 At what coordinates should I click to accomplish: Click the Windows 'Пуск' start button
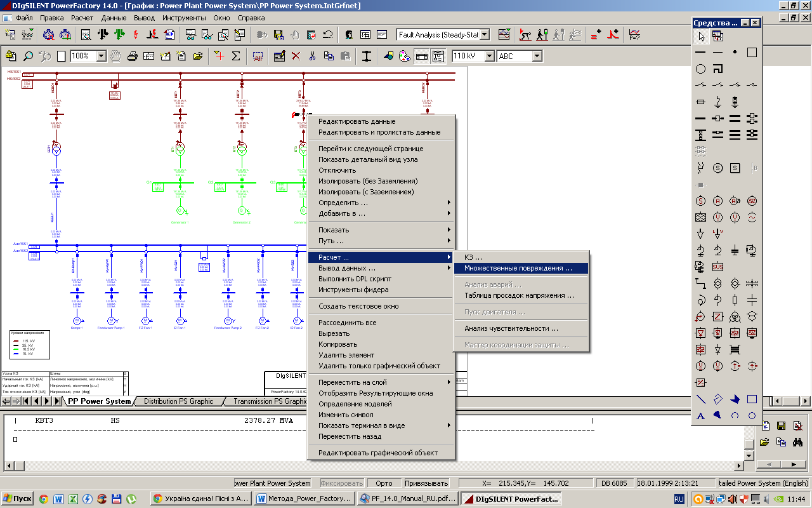pyautogui.click(x=18, y=498)
